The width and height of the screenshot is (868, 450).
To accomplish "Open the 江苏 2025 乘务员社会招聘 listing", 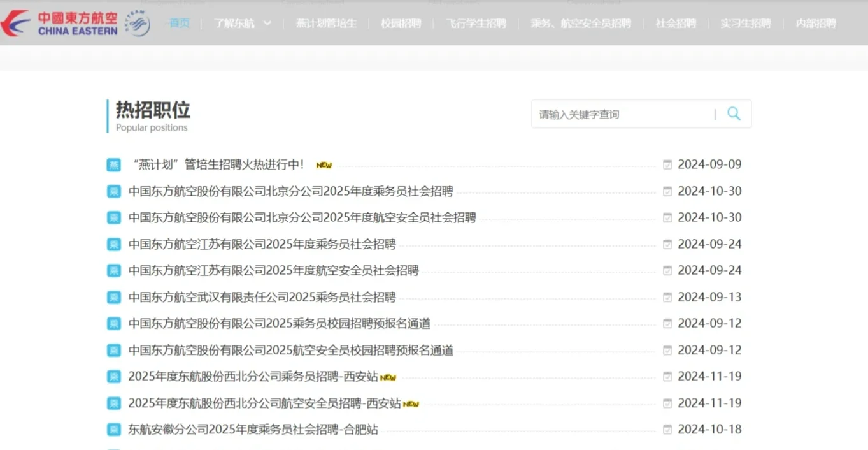I will pos(261,243).
